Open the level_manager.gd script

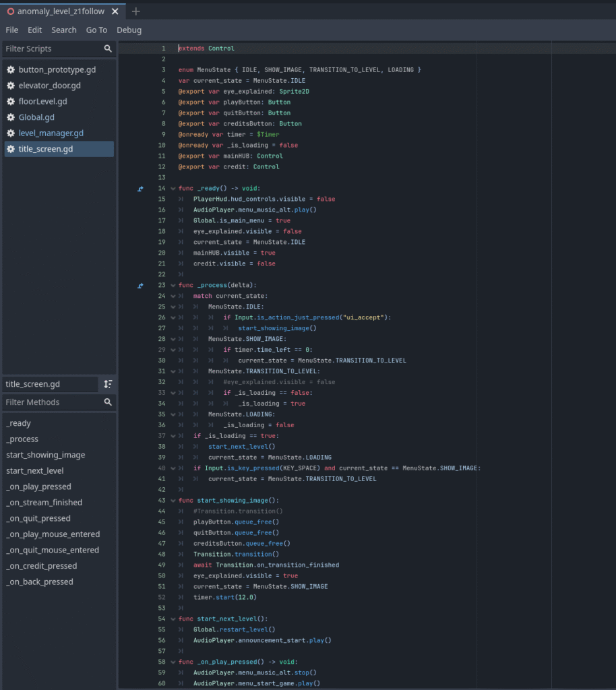tap(51, 133)
